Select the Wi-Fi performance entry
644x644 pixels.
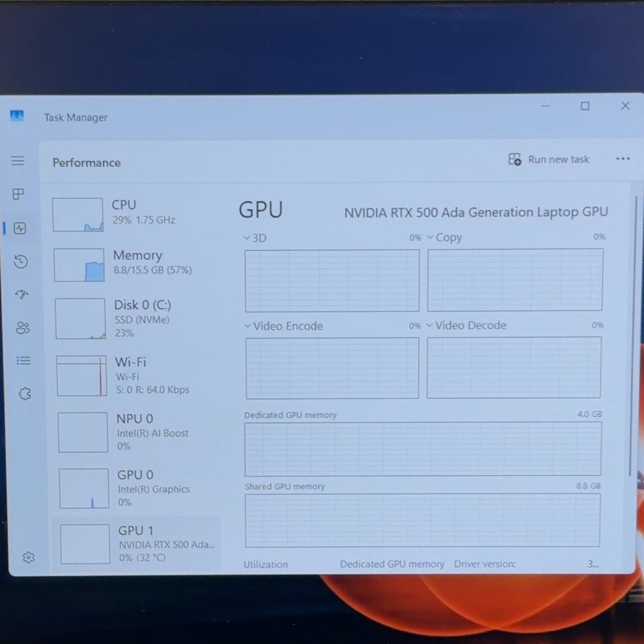tap(138, 375)
